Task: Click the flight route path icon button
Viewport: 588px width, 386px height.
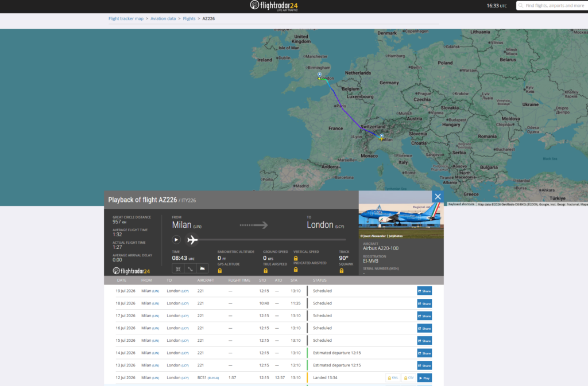Action: click(x=190, y=268)
